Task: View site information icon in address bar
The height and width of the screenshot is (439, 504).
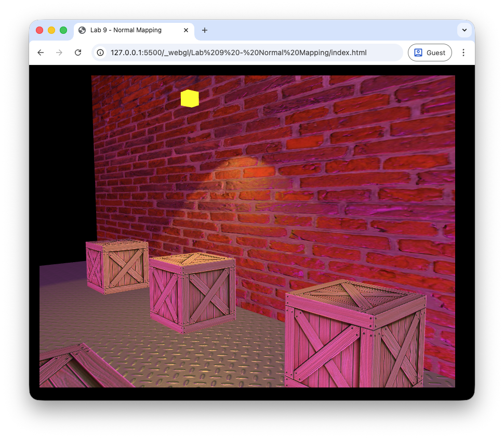Action: point(101,53)
